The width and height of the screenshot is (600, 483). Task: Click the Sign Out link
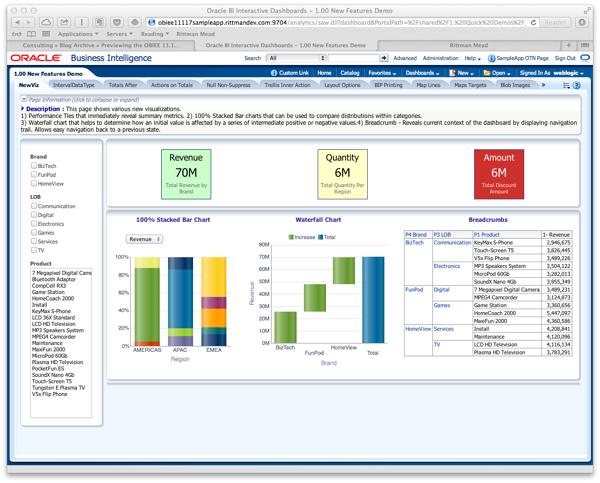(x=565, y=58)
